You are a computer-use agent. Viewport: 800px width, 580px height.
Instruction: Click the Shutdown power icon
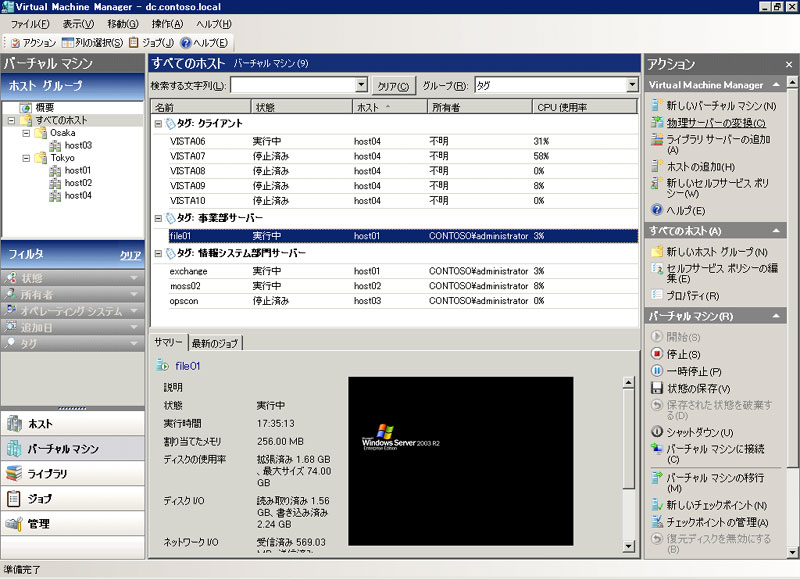pos(657,432)
